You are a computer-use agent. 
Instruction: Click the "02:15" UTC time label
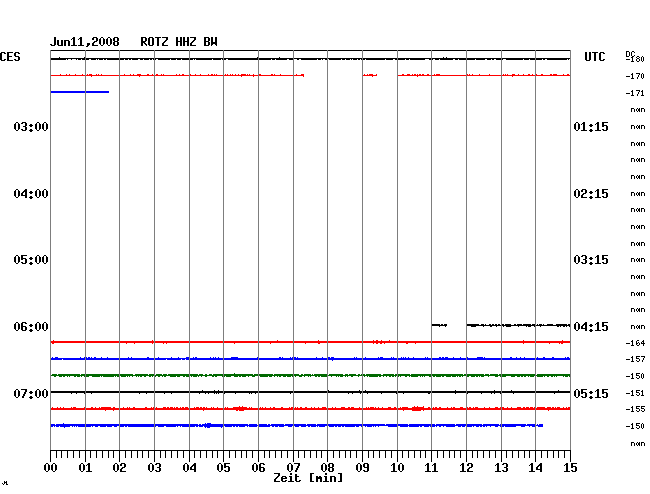[x=591, y=194]
